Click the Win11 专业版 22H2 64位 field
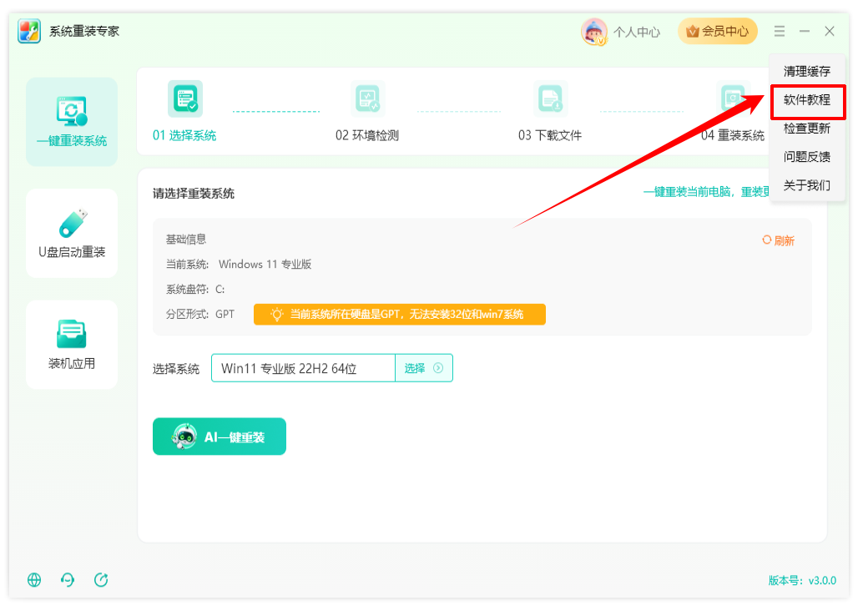The height and width of the screenshot is (616, 863). click(303, 368)
